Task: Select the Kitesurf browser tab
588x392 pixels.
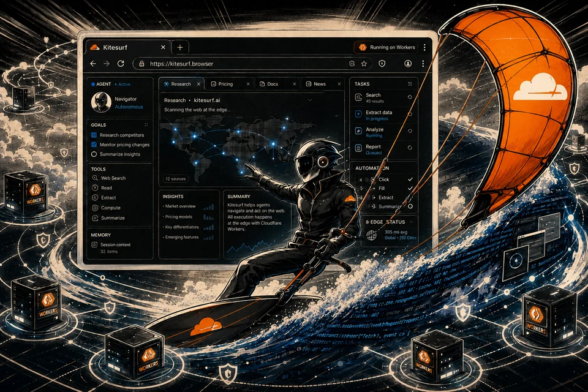Action: click(127, 47)
